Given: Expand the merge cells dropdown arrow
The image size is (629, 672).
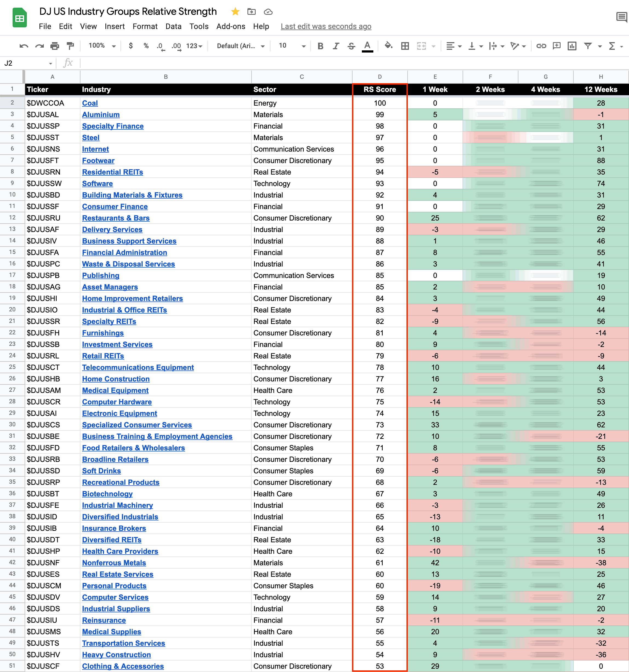Looking at the screenshot, I should pyautogui.click(x=434, y=46).
